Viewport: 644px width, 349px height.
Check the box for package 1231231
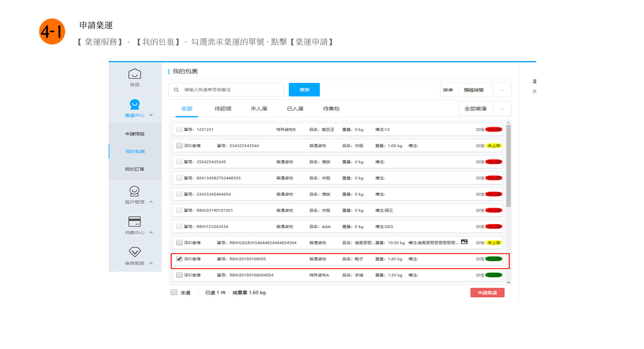pos(179,130)
